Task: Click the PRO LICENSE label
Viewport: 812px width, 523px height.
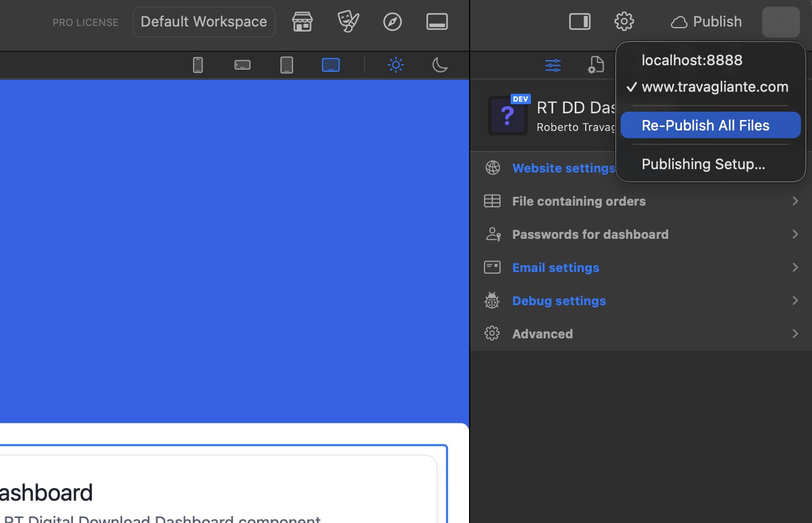Action: [x=85, y=23]
